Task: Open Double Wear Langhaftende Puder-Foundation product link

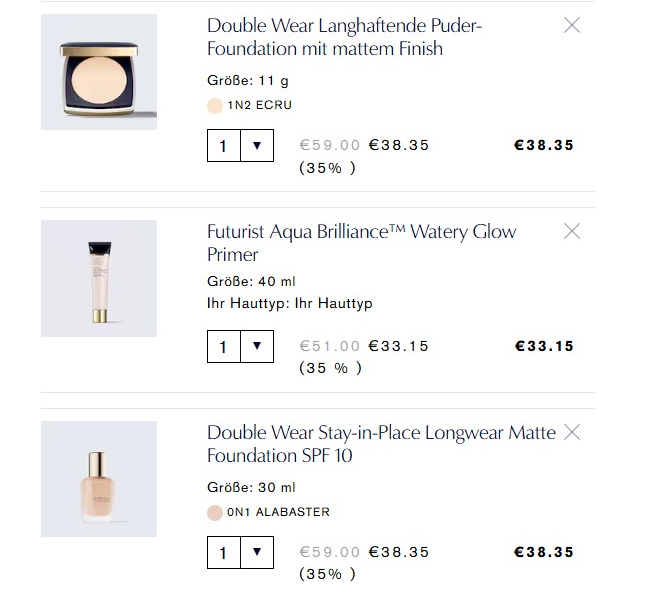Action: tap(344, 37)
